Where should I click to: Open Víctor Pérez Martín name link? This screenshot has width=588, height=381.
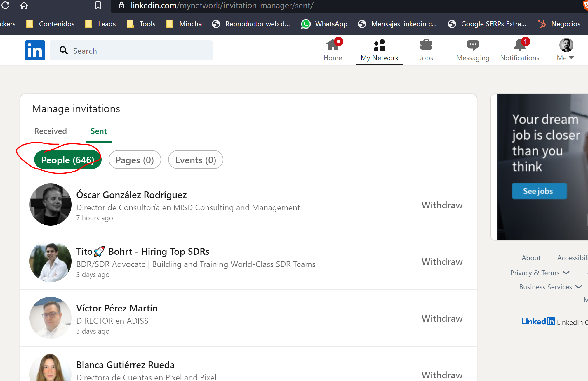(117, 308)
